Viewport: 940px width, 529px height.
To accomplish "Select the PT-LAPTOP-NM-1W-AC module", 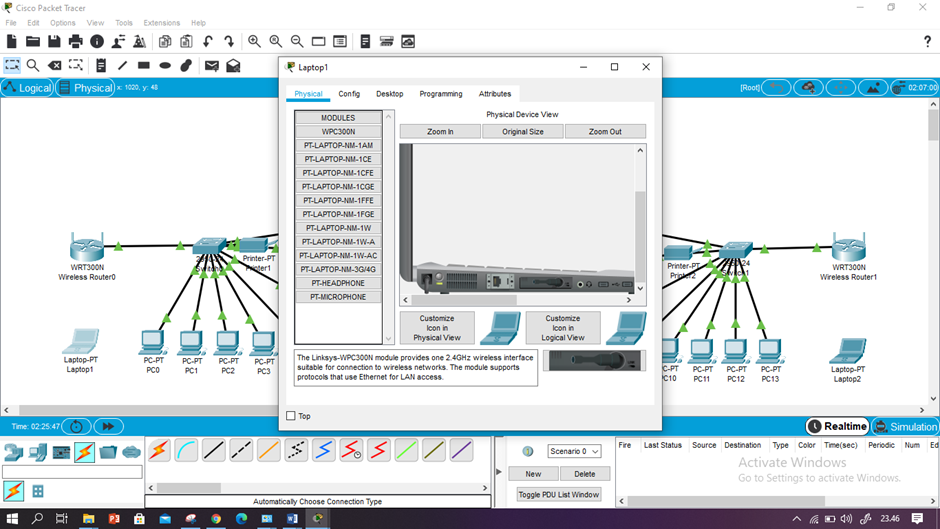I will click(338, 256).
